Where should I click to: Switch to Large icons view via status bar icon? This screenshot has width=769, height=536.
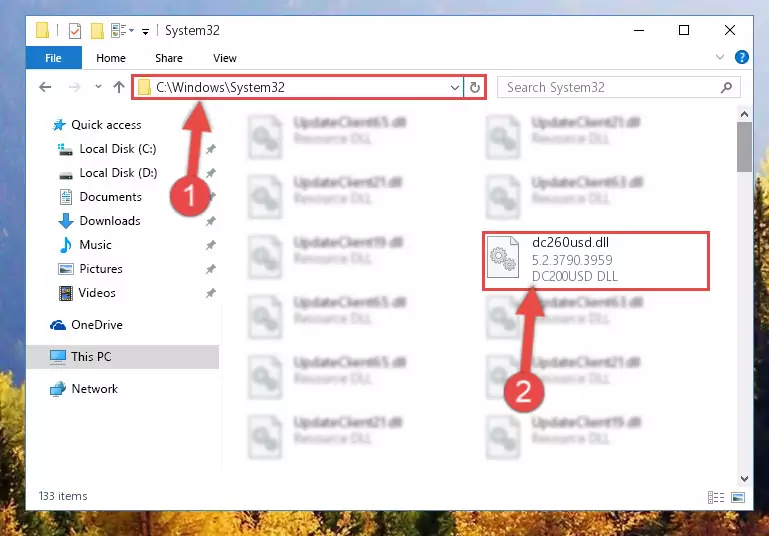(x=738, y=497)
